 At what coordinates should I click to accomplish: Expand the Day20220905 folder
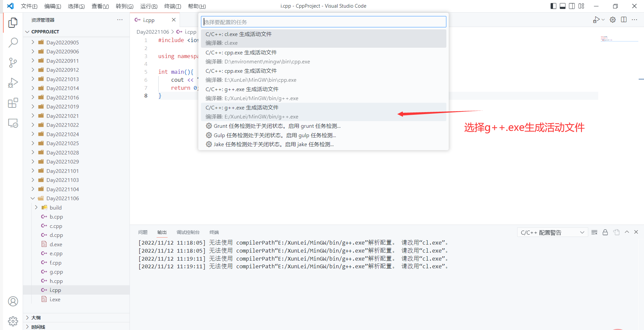[x=76, y=42]
